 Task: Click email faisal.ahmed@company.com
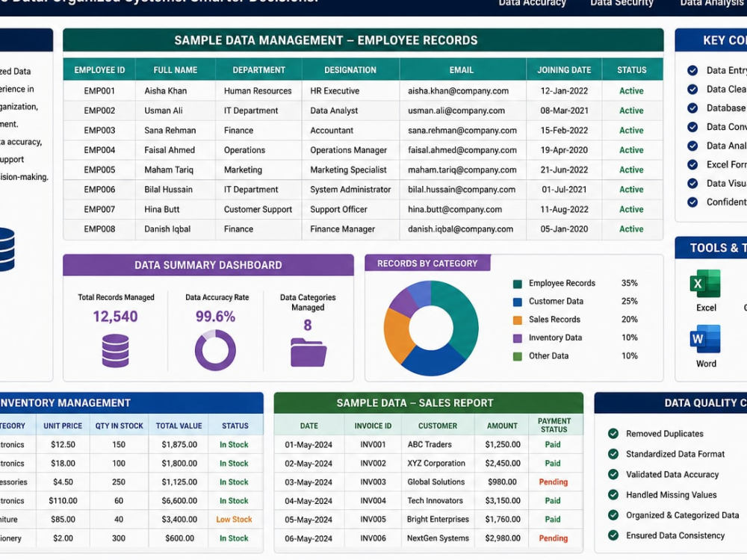(462, 150)
